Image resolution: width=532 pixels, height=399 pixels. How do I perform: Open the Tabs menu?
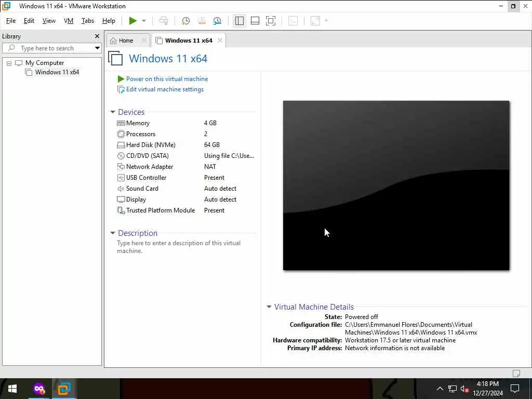pos(87,21)
